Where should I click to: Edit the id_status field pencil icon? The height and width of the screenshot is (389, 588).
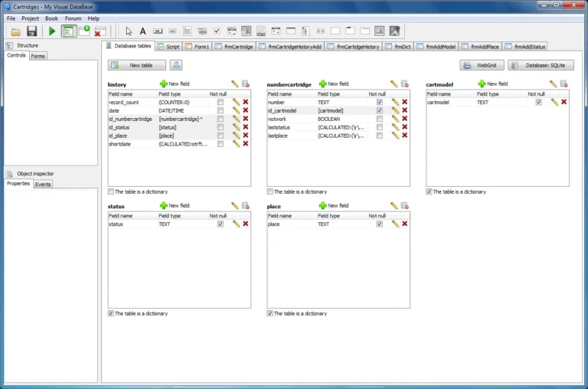pos(236,127)
